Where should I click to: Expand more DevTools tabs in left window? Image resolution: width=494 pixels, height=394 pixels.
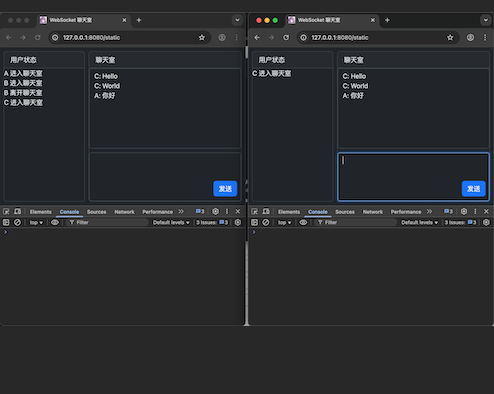[181, 211]
